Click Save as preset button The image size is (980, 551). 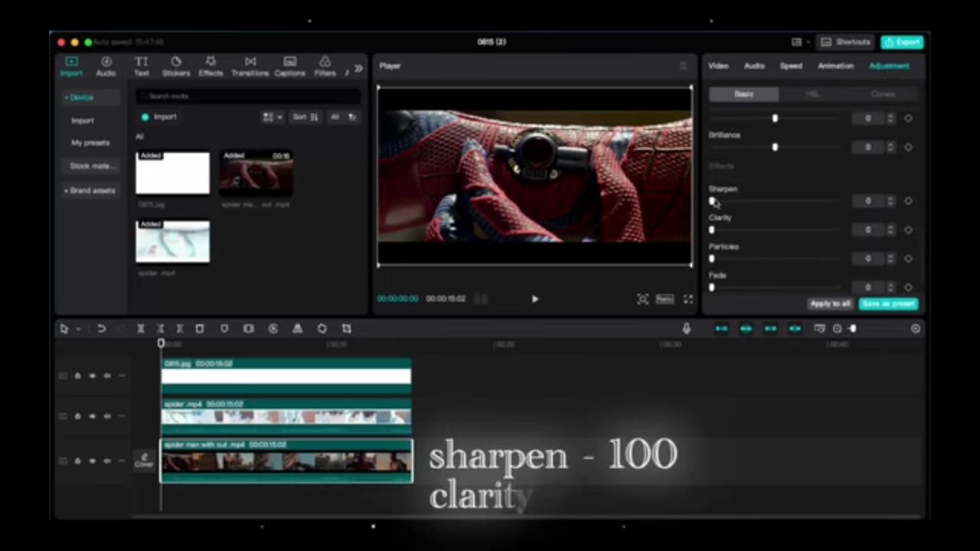pos(888,304)
